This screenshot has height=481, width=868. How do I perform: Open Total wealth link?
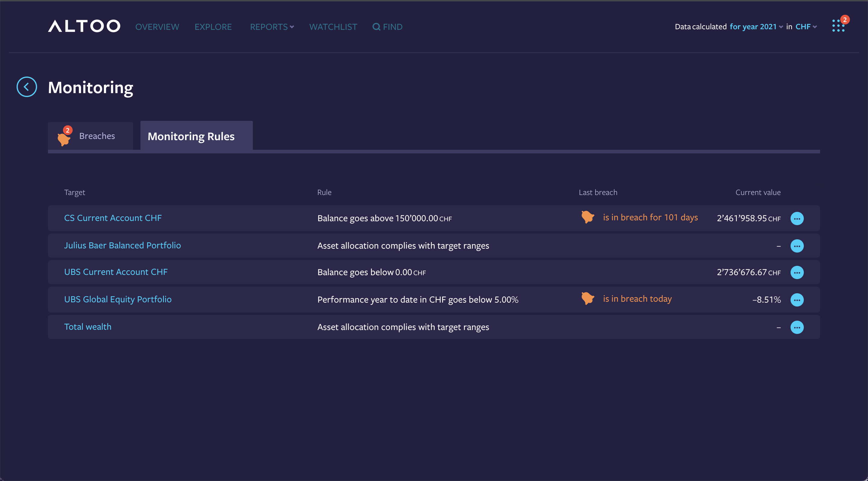tap(88, 327)
